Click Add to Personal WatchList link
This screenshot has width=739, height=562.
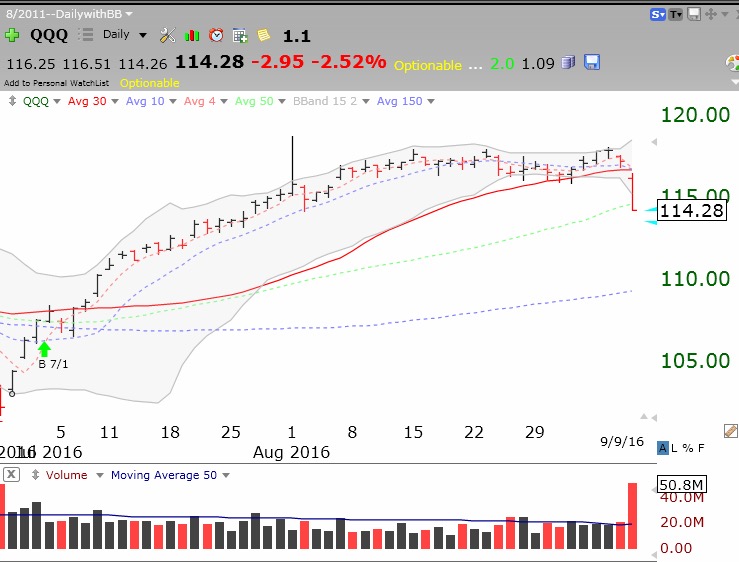[x=57, y=83]
